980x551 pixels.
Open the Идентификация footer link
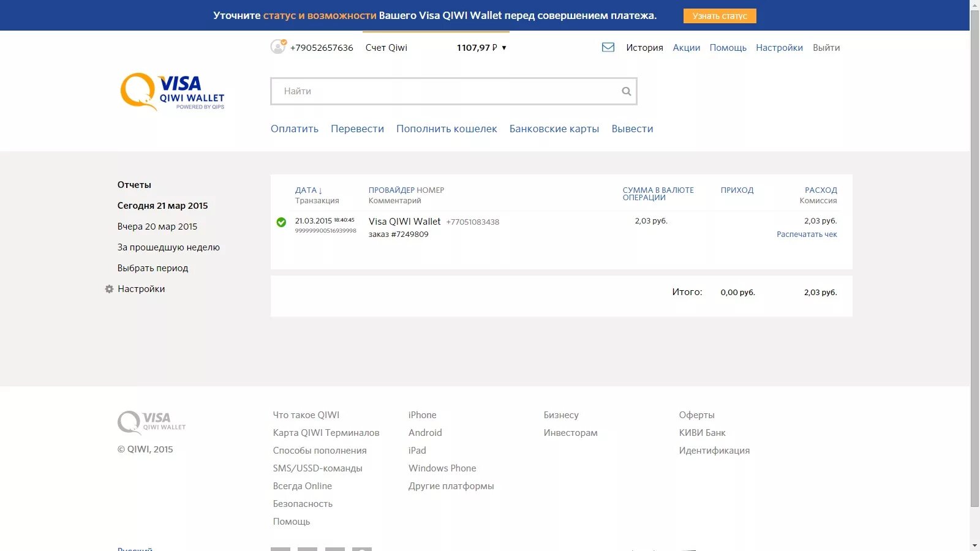pyautogui.click(x=714, y=451)
